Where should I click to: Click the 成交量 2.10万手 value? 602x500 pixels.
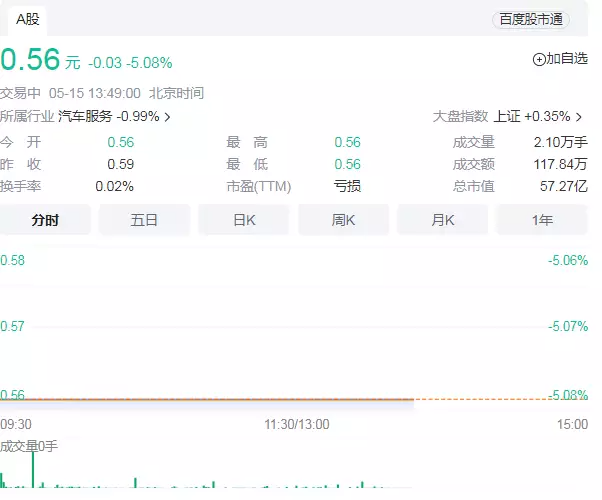pos(561,142)
